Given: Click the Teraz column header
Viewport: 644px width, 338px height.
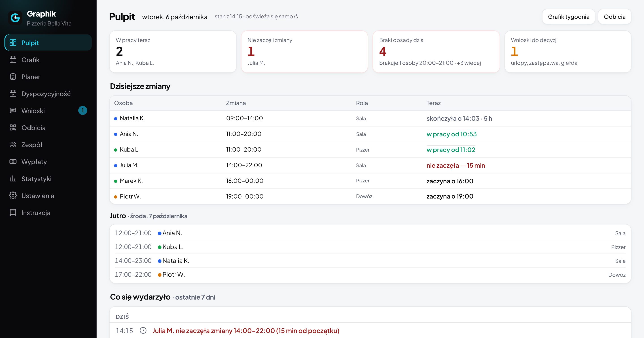Looking at the screenshot, I should pos(433,103).
